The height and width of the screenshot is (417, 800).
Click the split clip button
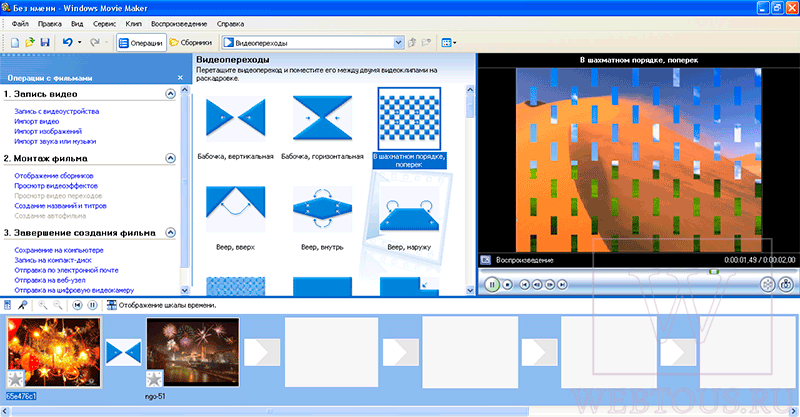767,284
